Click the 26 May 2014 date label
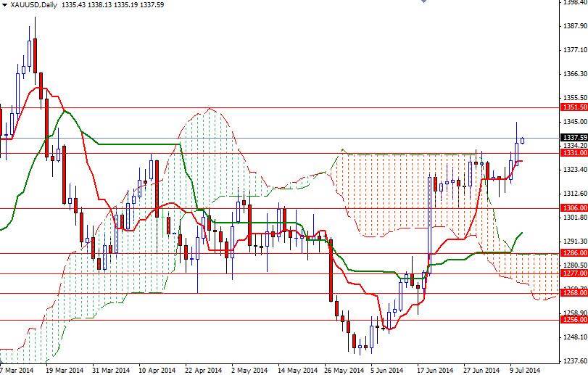The image size is (588, 375). pos(344,370)
